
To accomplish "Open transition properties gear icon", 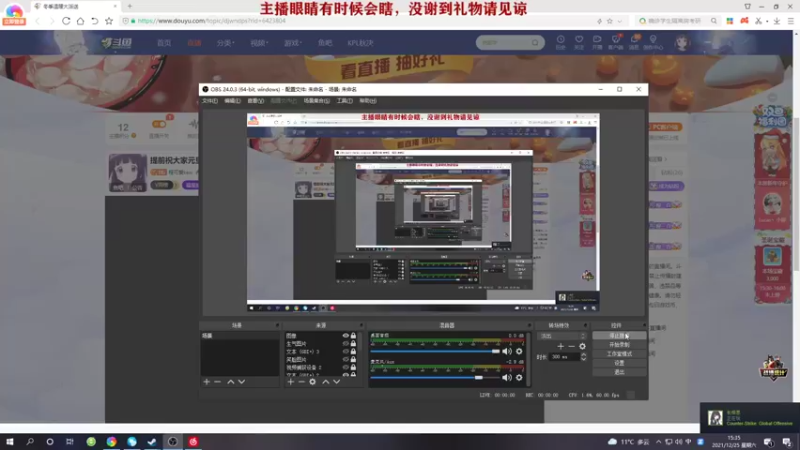I will pyautogui.click(x=582, y=346).
